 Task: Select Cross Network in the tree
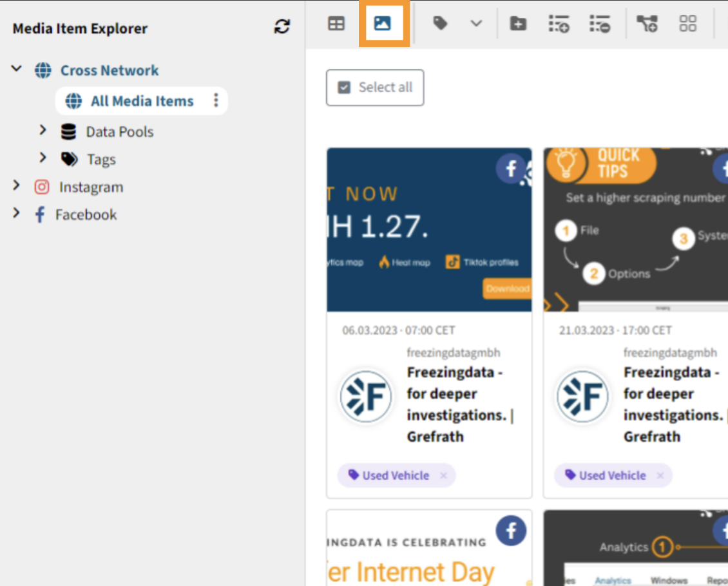(110, 71)
